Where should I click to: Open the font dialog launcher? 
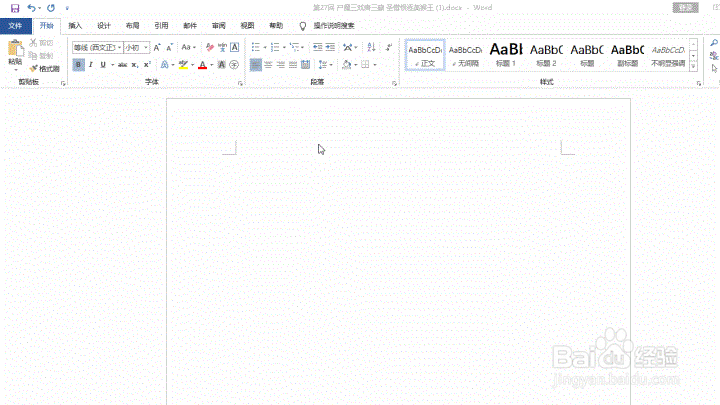click(x=240, y=83)
